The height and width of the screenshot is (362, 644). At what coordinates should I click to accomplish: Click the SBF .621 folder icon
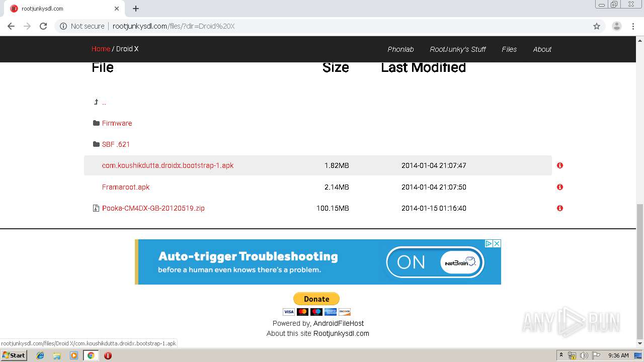coord(96,144)
